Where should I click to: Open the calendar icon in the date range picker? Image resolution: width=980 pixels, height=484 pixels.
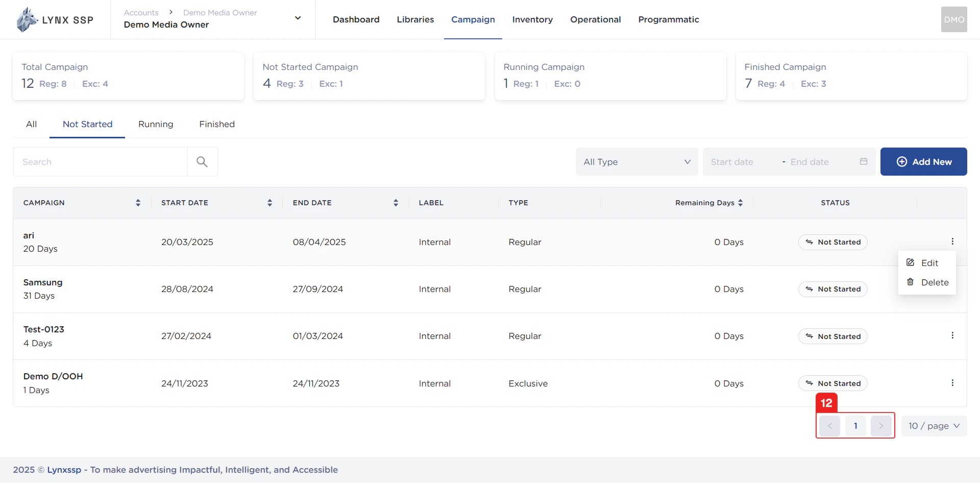(x=864, y=161)
